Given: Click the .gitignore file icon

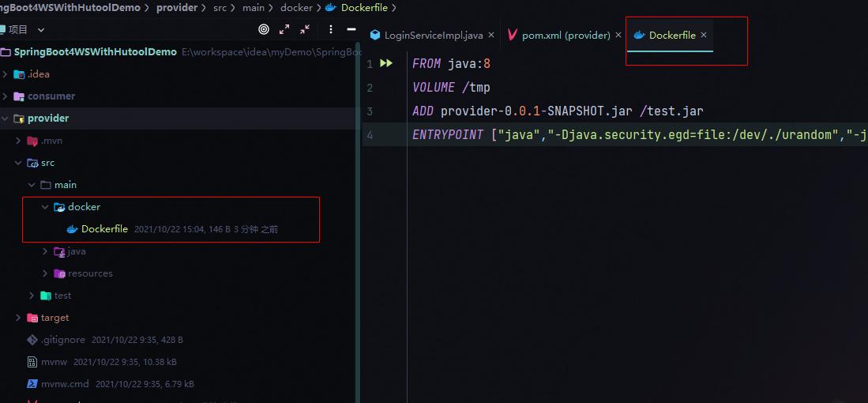Looking at the screenshot, I should pos(32,340).
